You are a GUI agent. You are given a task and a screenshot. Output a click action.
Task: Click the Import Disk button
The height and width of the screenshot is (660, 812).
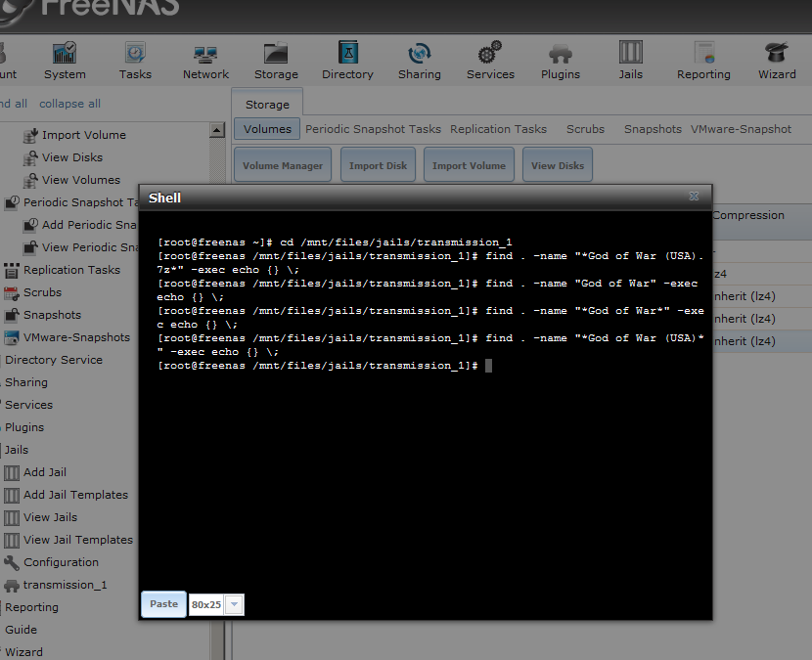(x=378, y=165)
